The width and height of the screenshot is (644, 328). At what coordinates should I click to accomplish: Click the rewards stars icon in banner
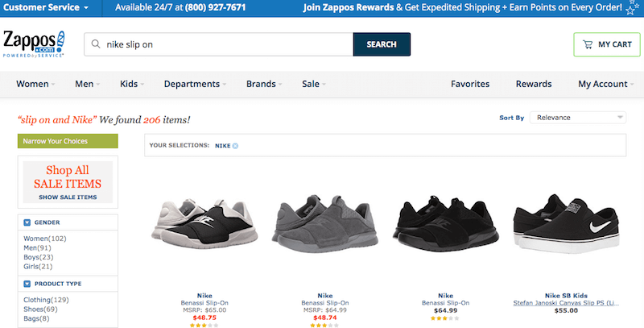tap(633, 7)
